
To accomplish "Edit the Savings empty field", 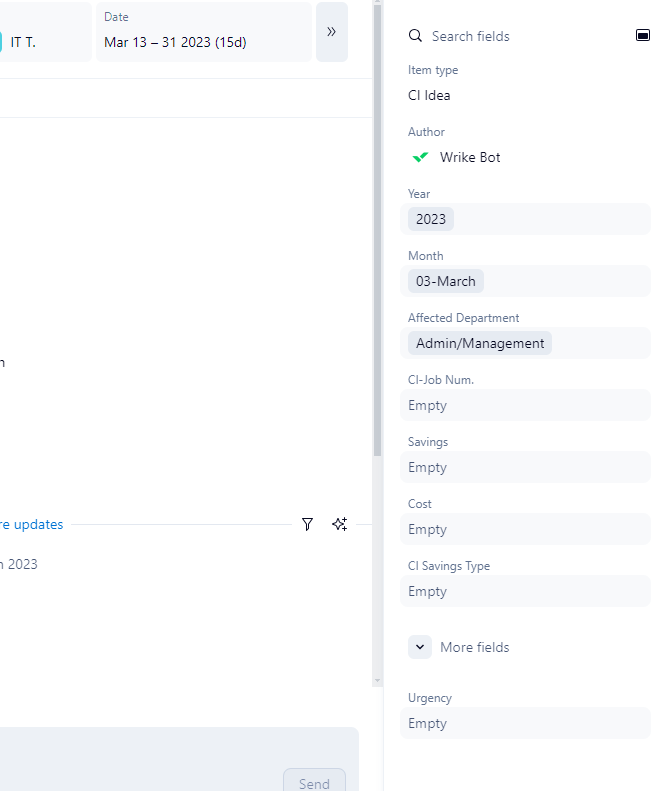I will coord(525,467).
